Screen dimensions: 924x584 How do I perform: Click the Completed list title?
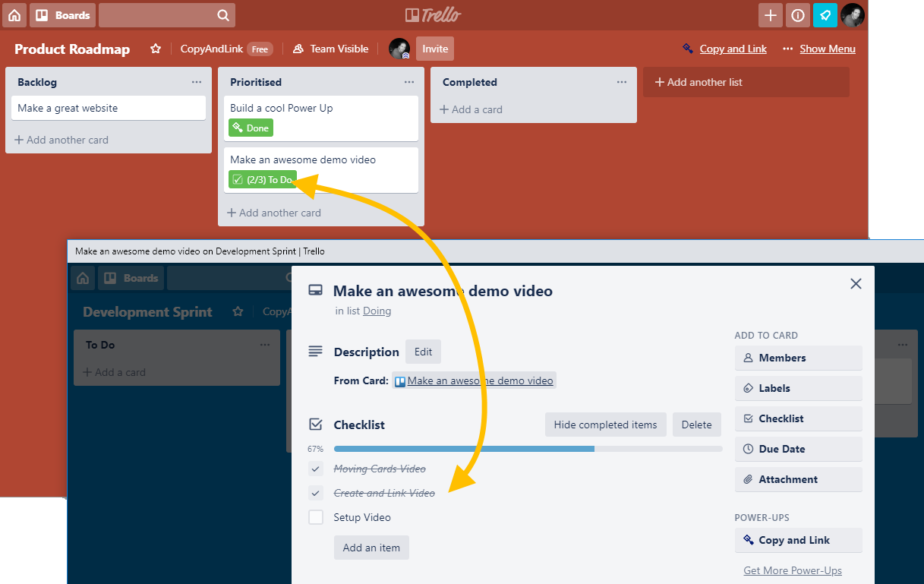point(470,82)
